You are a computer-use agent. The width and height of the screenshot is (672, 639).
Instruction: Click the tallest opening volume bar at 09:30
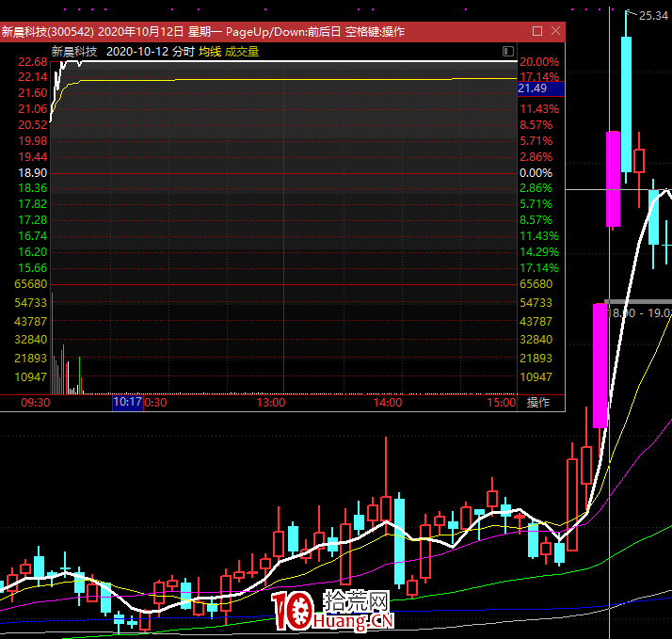[53, 343]
